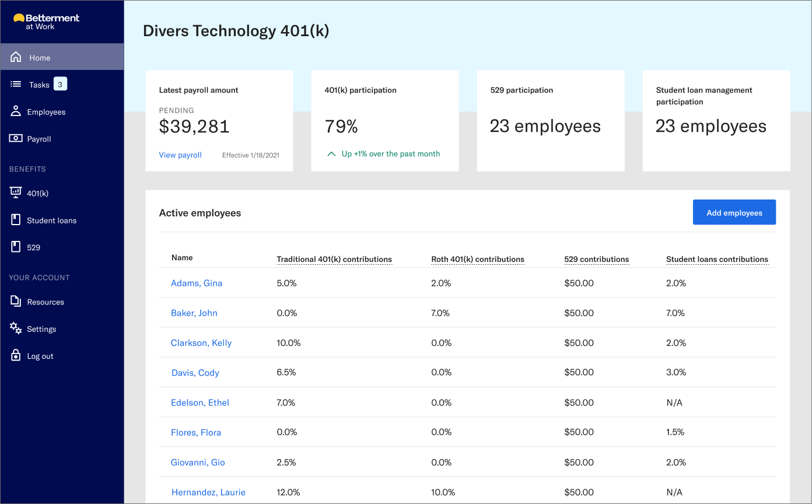Open employee Adams, Gina
The width and height of the screenshot is (812, 504).
tap(197, 283)
